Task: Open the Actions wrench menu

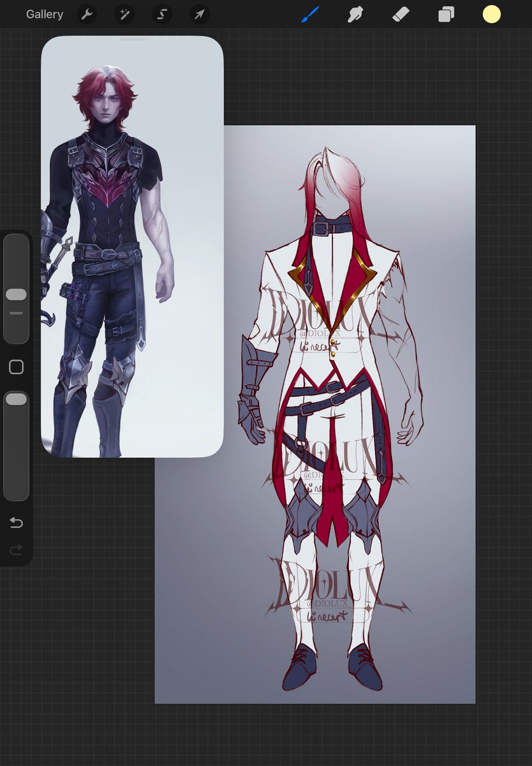Action: (87, 14)
